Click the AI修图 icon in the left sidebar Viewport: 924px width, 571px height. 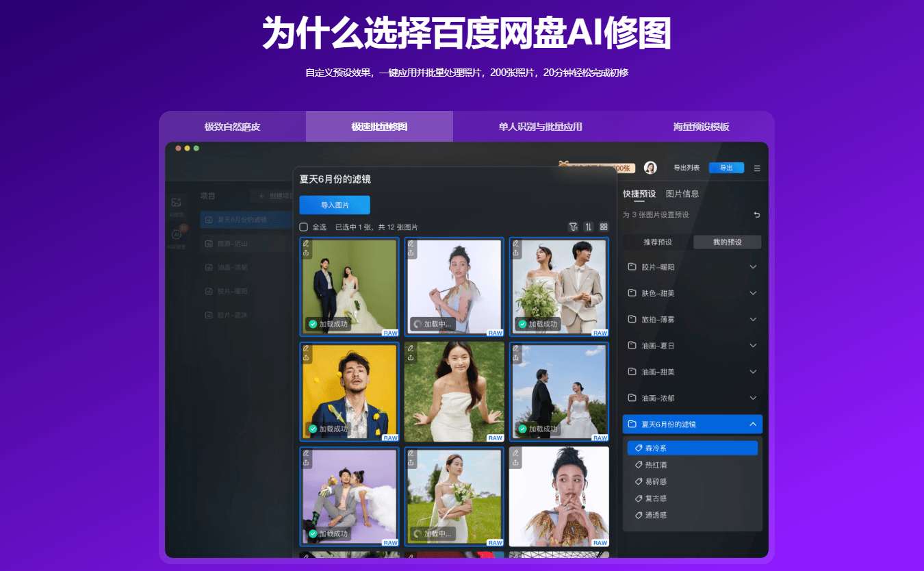(176, 202)
